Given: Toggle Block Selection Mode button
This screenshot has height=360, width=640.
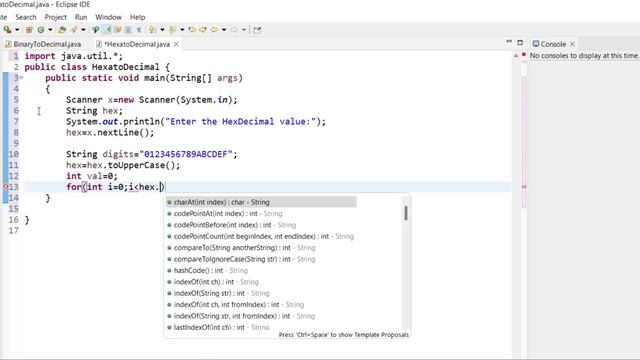Looking at the screenshot, I should click(x=128, y=30).
